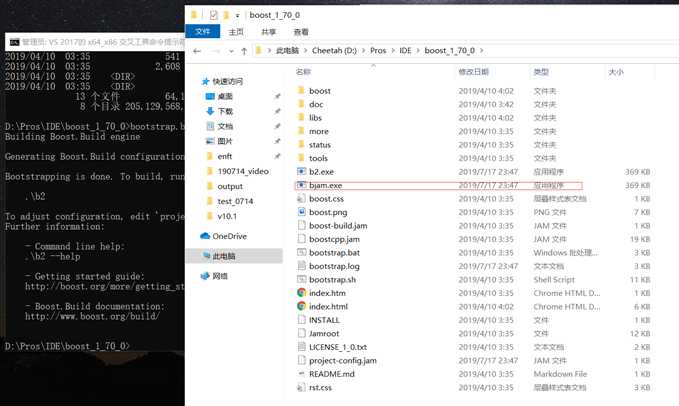Click the bootstrap.bat file icon
Viewport: 679px width, 406px height.
point(301,252)
